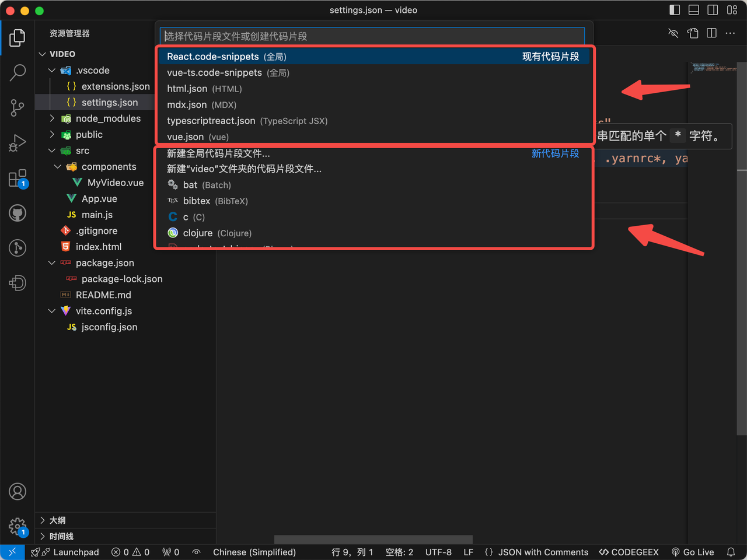747x560 pixels.
Task: Collapse the src folder
Action: tap(52, 150)
